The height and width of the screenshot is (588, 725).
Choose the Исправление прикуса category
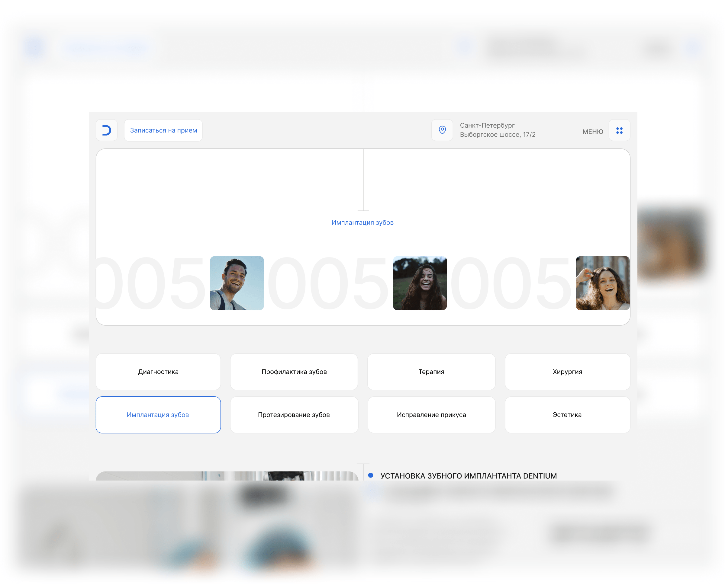[431, 414]
